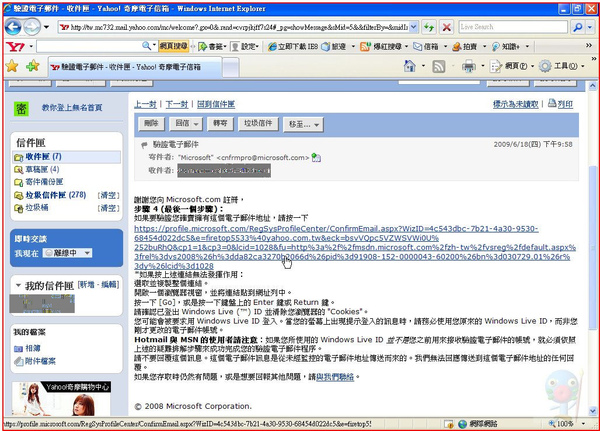
Task: Open the 垃圾信件匣 (278) spam folder
Action: click(x=56, y=195)
